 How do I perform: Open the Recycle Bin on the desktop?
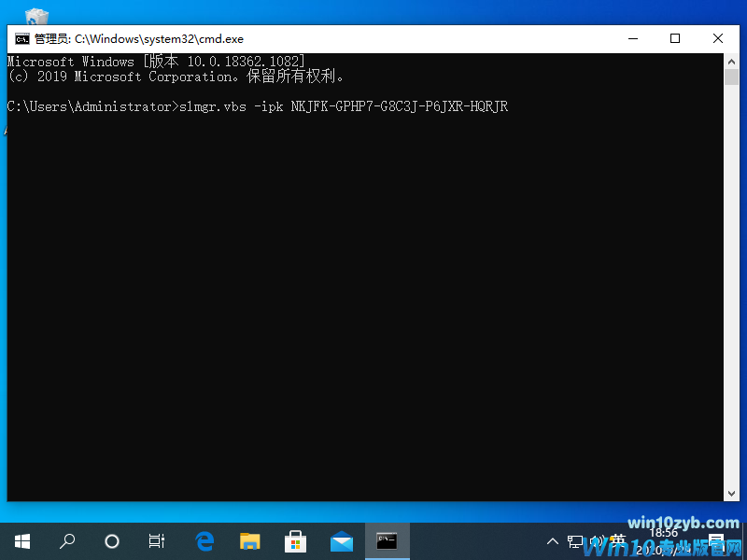(x=35, y=14)
